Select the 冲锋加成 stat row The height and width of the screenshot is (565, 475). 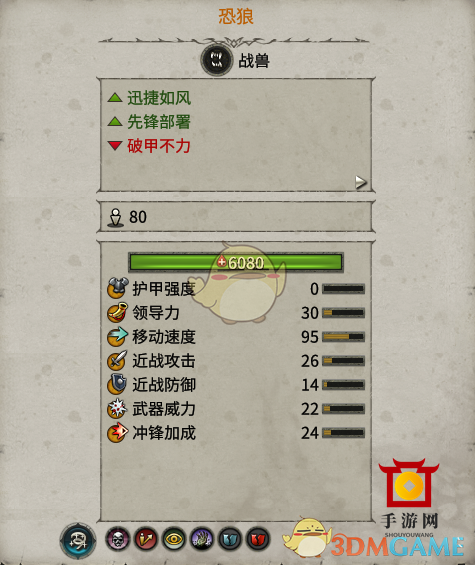[x=236, y=433]
